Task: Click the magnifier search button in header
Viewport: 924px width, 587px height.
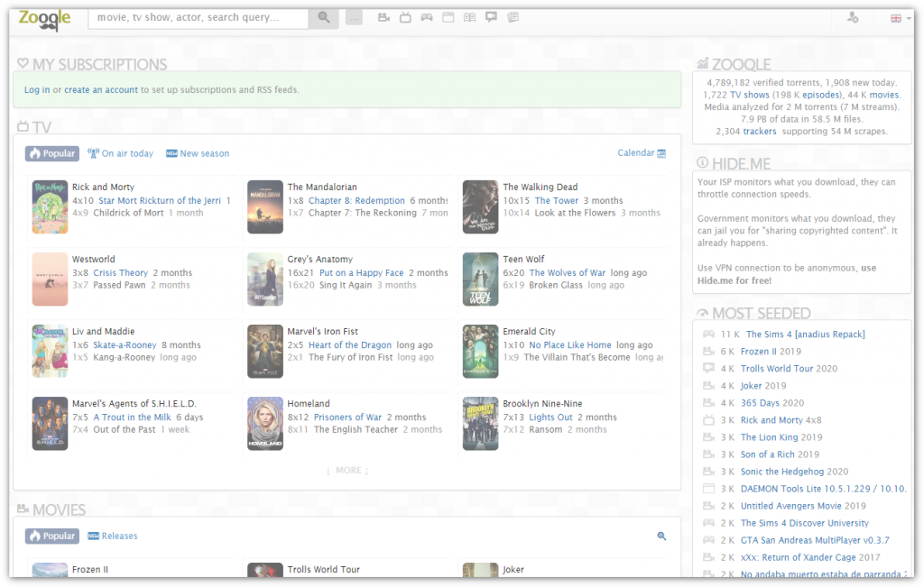Action: click(x=324, y=18)
